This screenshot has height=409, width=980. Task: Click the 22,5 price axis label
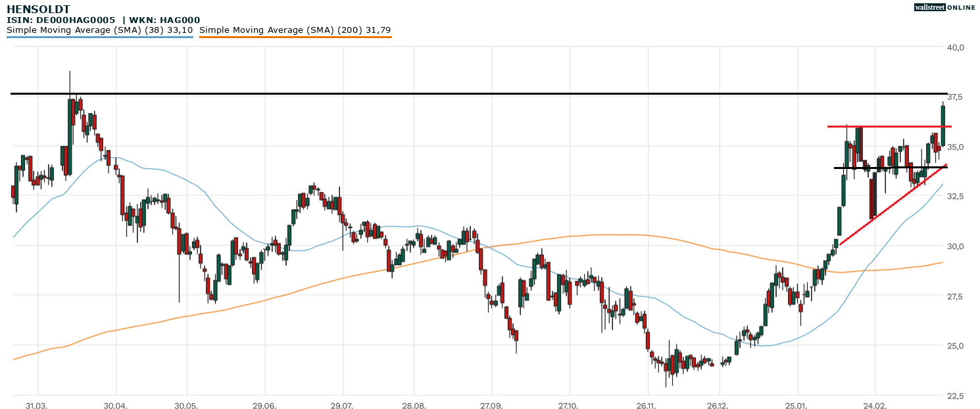point(956,396)
